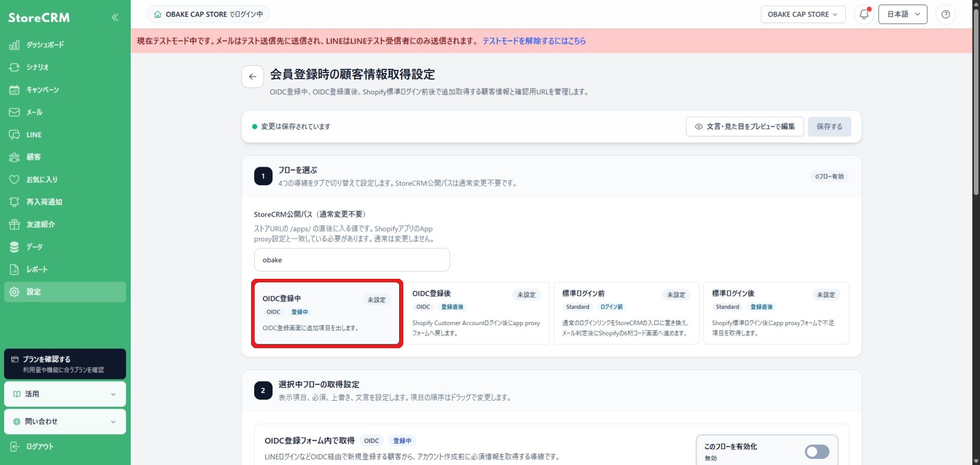This screenshot has height=465, width=980.
Task: Click the 友達紹介 gift icon
Action: pyautogui.click(x=14, y=224)
